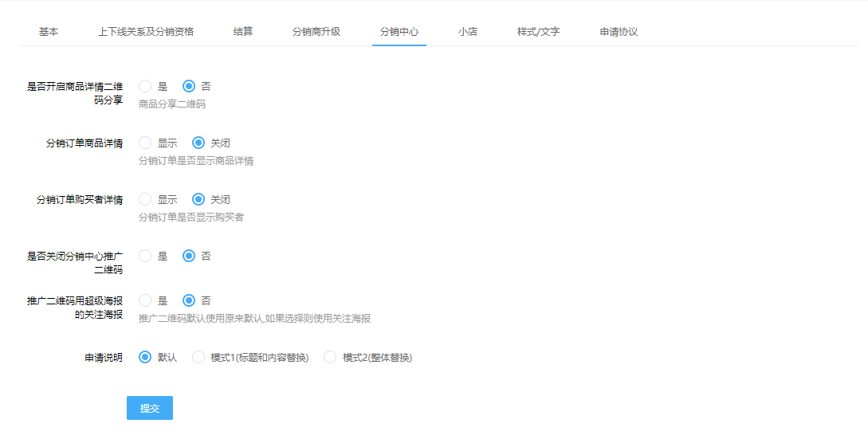Viewport: 868px width, 443px height.
Task: Select 否 for 是否开启商品详情二维码分享
Action: [x=189, y=86]
